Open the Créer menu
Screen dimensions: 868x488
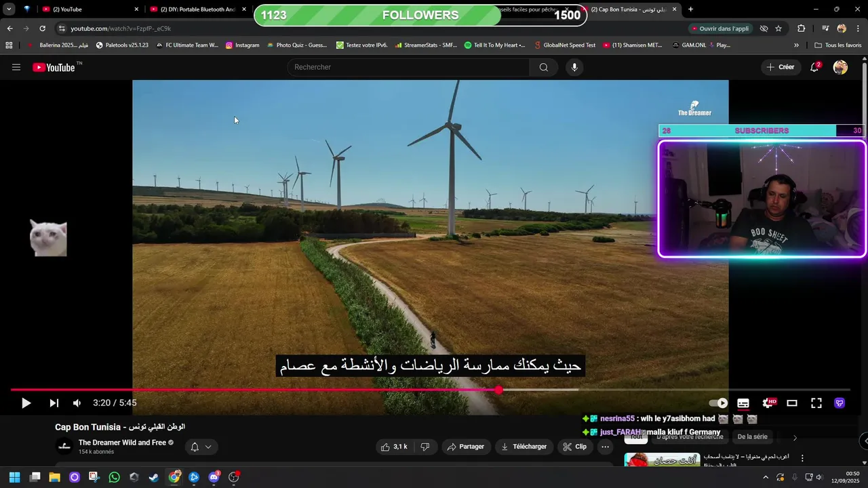pyautogui.click(x=780, y=67)
